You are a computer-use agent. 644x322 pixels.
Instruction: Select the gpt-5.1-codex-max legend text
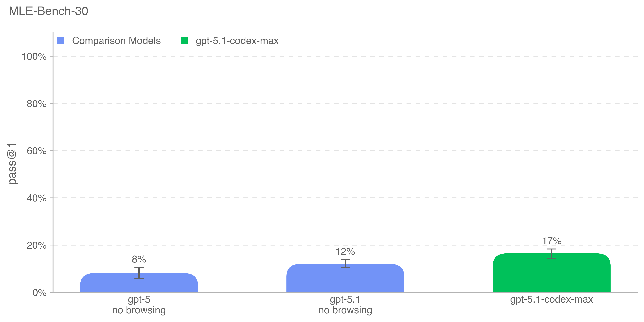tap(237, 41)
